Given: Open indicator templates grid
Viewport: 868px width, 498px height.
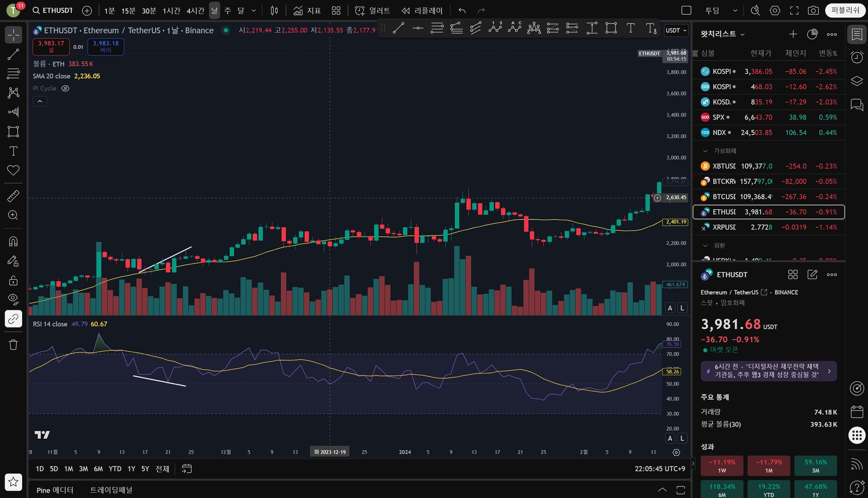Looking at the screenshot, I should click(336, 10).
